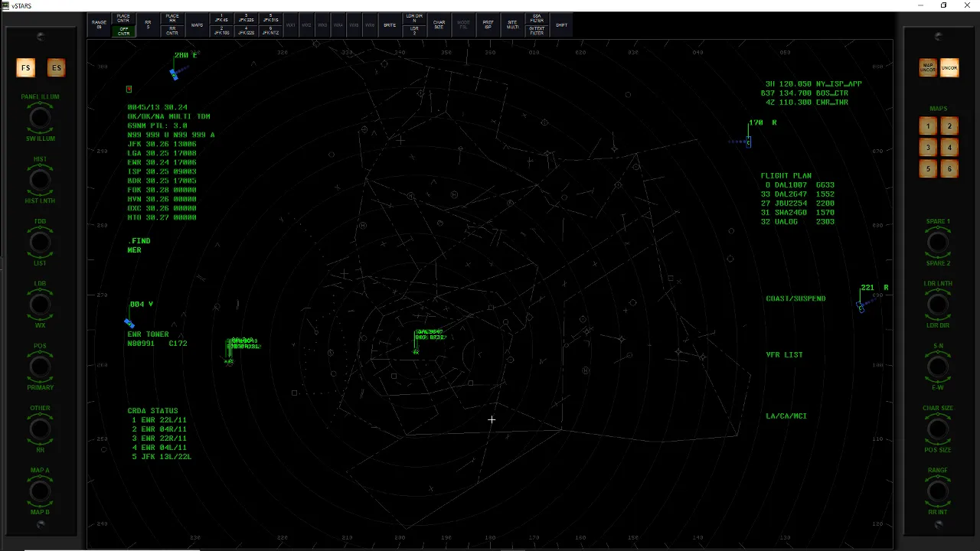Click the PANEL ILLUM / SW ILLUM knob
The height and width of the screenshot is (551, 980).
[x=40, y=118]
